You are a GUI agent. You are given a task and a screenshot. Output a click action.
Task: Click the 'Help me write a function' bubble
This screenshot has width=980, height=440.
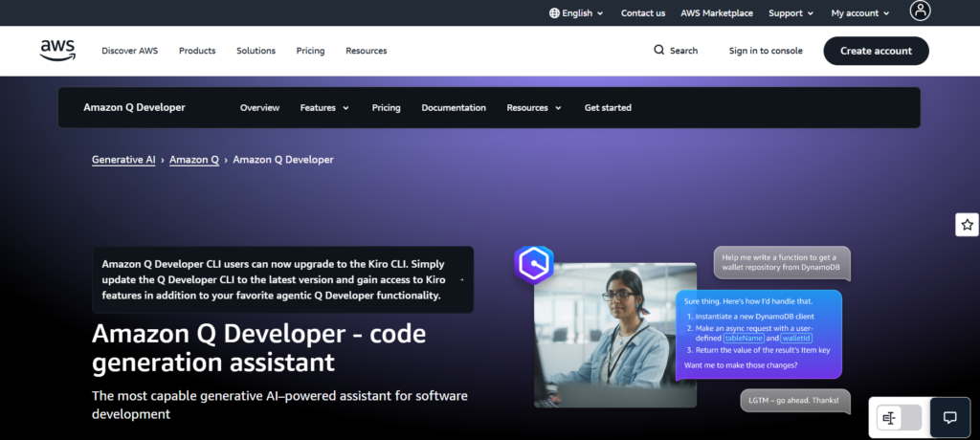click(782, 262)
